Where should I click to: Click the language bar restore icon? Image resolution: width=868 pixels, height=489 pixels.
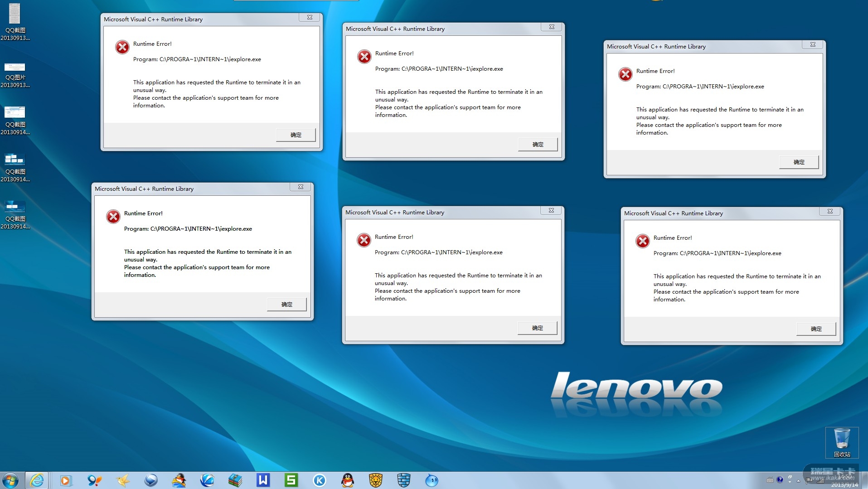click(x=790, y=477)
